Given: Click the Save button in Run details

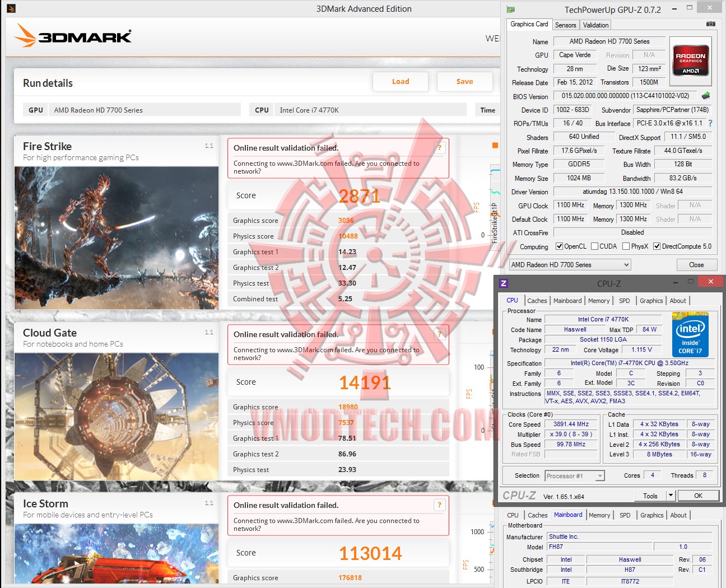Looking at the screenshot, I should click(464, 82).
